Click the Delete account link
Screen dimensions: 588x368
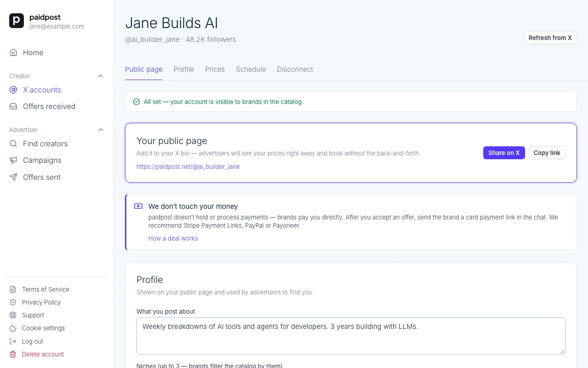pyautogui.click(x=43, y=354)
